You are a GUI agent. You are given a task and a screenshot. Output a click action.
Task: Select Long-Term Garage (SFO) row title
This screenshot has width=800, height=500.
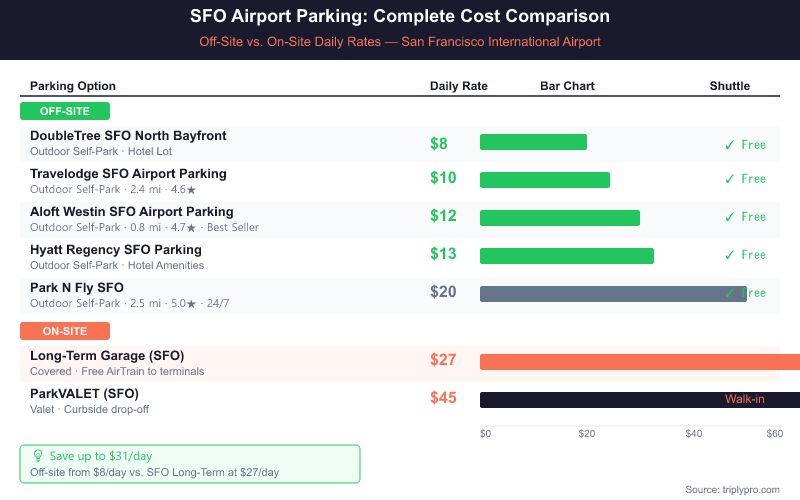[x=107, y=356]
